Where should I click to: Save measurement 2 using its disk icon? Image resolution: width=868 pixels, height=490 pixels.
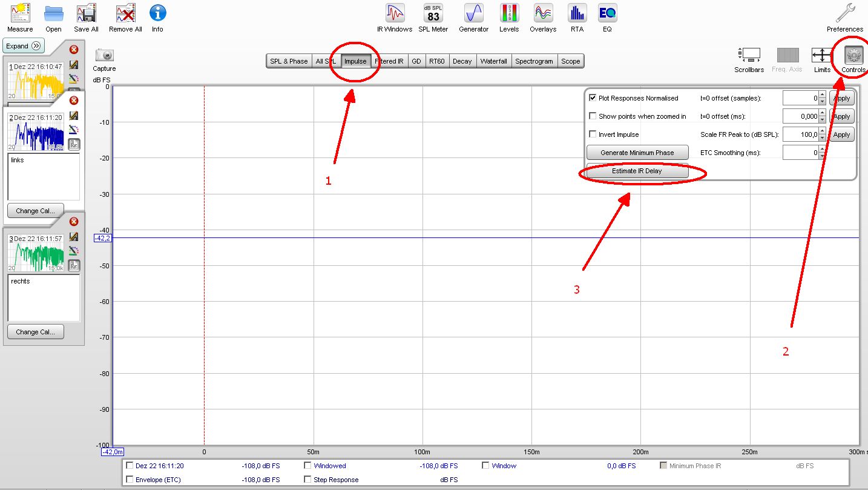click(x=74, y=115)
